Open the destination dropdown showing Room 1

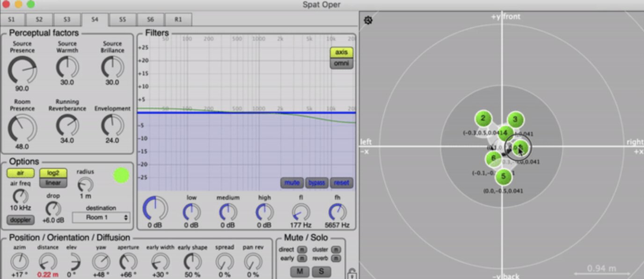point(101,217)
